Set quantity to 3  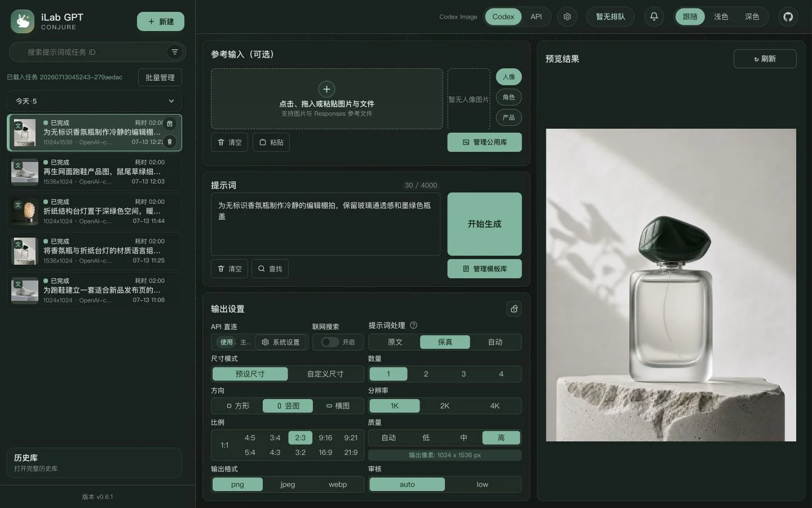[x=464, y=374]
